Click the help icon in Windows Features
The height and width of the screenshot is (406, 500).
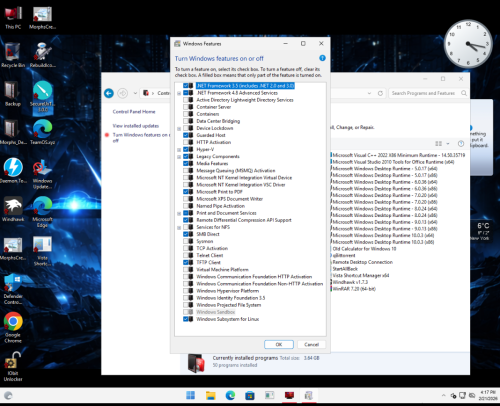[x=322, y=58]
